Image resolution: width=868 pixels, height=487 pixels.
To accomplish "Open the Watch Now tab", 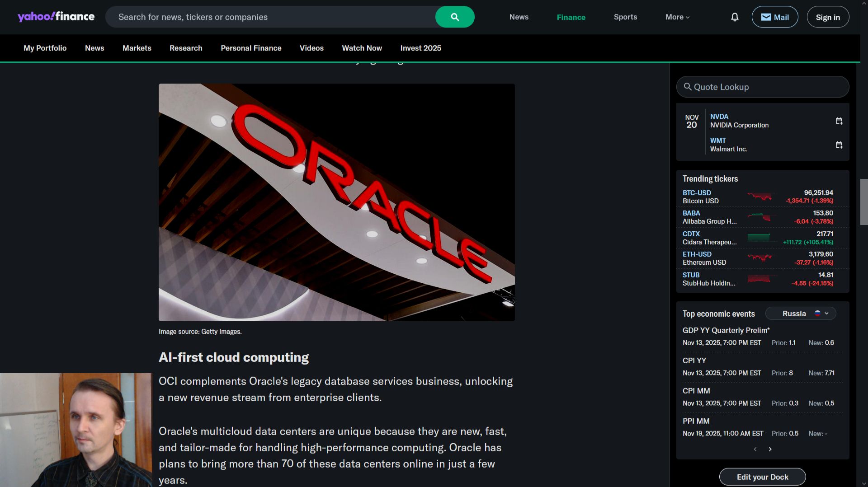I will [362, 48].
